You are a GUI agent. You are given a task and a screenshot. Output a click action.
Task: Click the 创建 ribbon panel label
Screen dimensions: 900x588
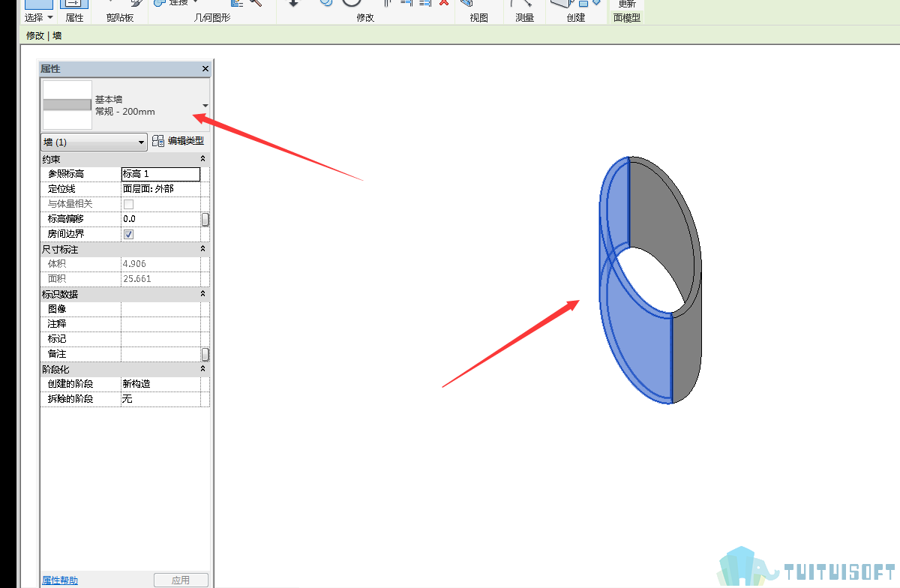[576, 17]
